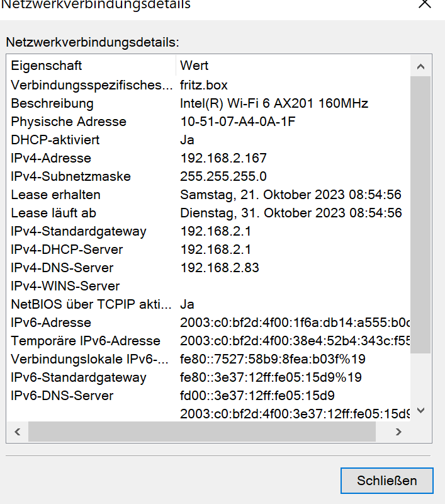Select the Physische Adresse row
This screenshot has height=504, width=445.
click(209, 122)
